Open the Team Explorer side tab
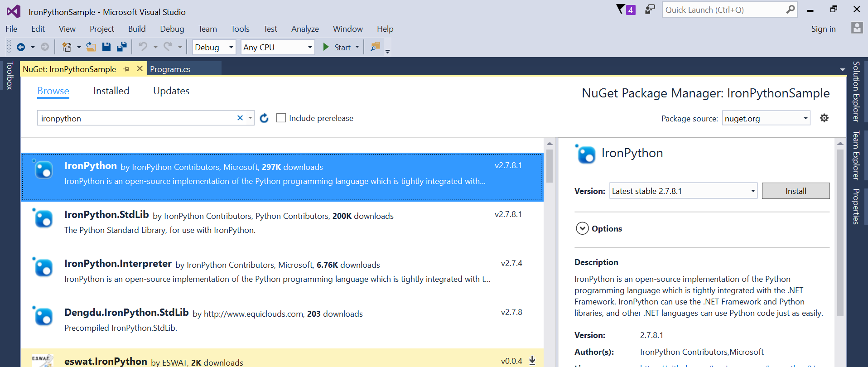This screenshot has height=367, width=868. pos(856,155)
